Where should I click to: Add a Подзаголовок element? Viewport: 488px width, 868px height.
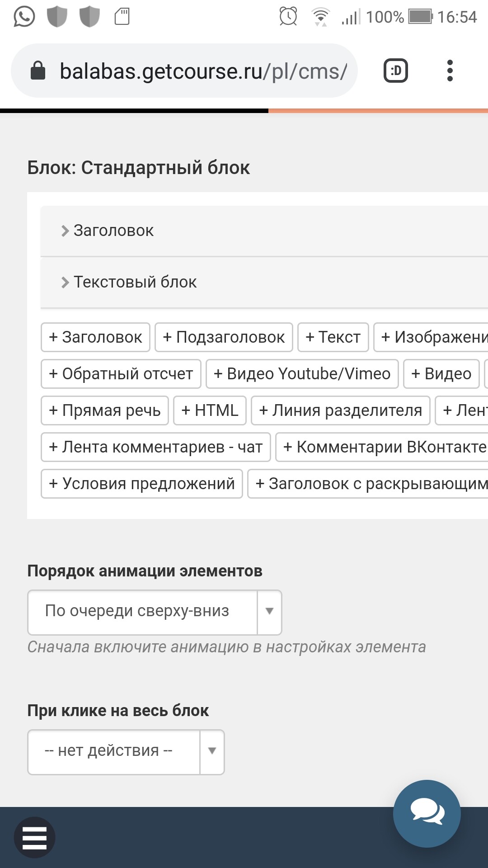pyautogui.click(x=224, y=337)
